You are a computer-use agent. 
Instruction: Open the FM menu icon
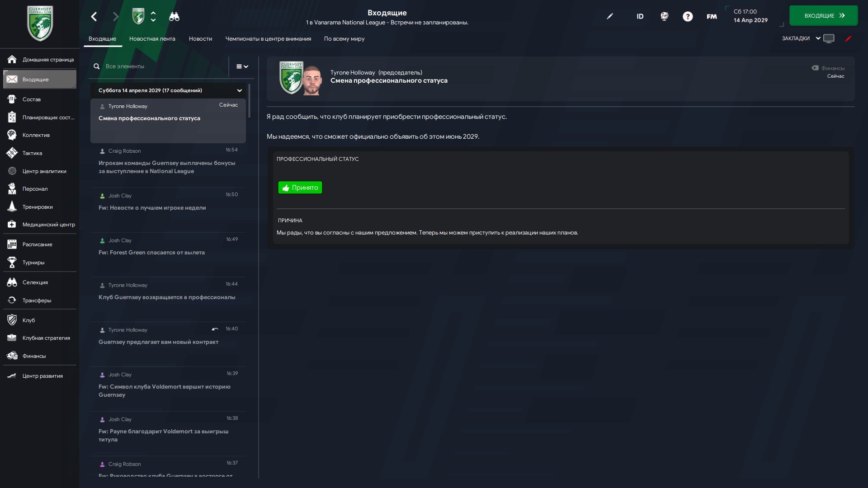point(712,17)
